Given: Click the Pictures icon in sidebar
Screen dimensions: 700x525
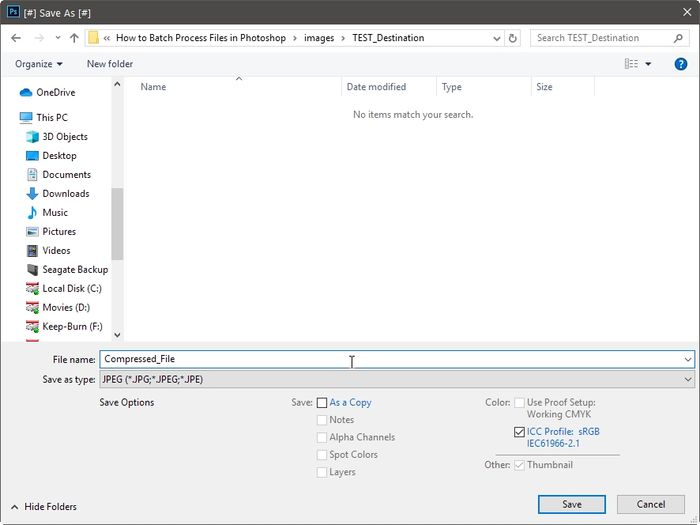Looking at the screenshot, I should [x=32, y=232].
